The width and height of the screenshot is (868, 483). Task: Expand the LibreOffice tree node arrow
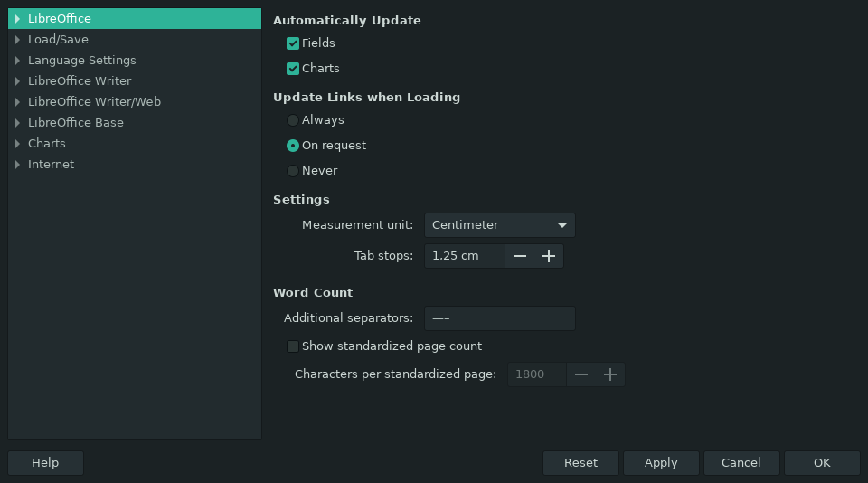click(x=17, y=19)
